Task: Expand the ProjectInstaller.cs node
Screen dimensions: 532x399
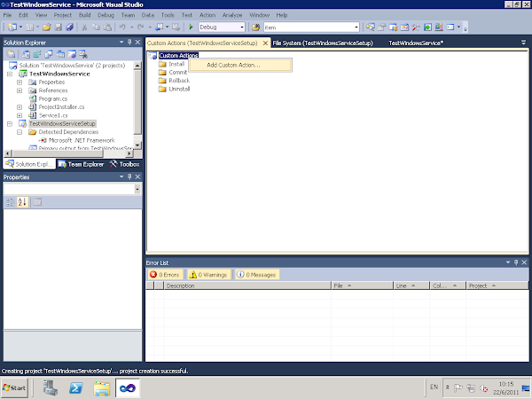Action: pos(20,107)
